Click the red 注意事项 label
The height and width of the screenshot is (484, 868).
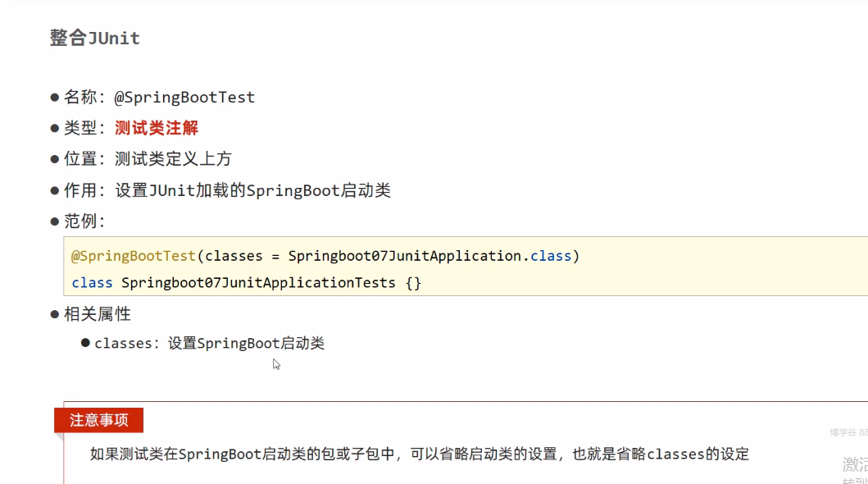point(99,420)
